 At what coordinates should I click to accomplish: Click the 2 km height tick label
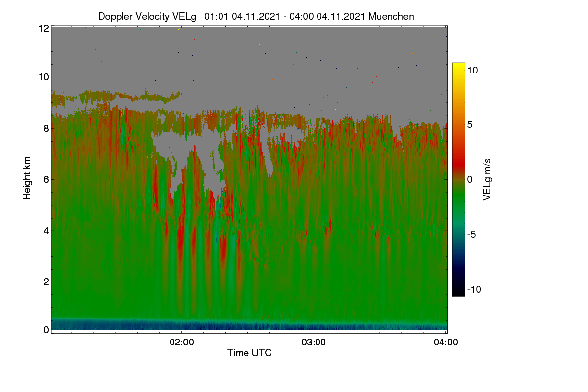point(46,281)
